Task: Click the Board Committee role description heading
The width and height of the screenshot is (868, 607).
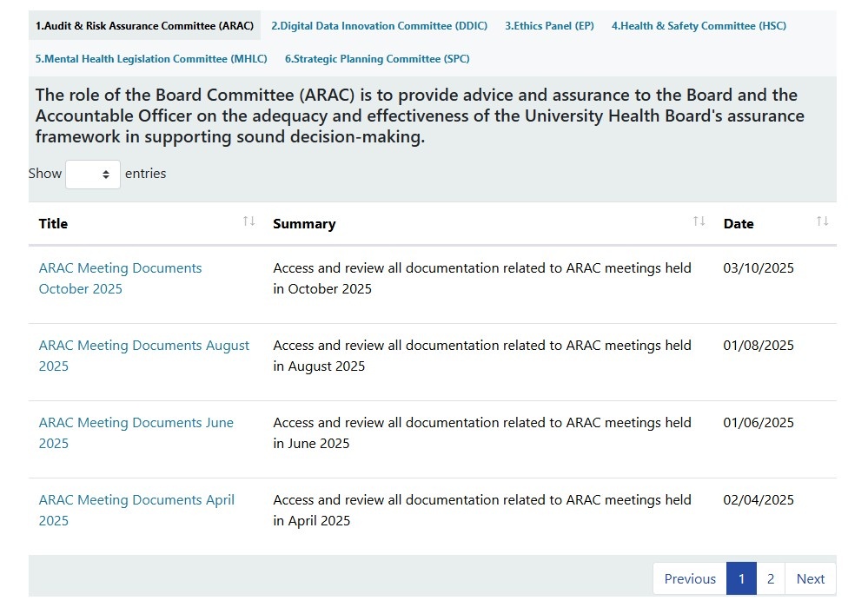Action: coord(420,115)
